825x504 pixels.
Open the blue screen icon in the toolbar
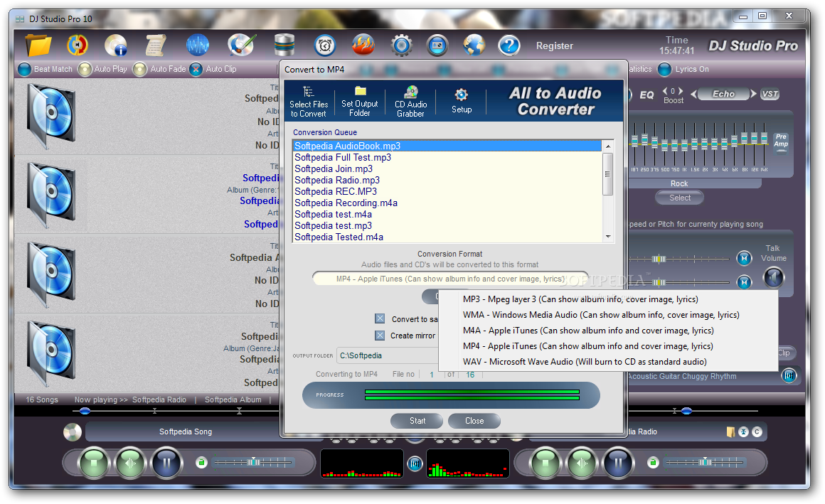coord(437,45)
